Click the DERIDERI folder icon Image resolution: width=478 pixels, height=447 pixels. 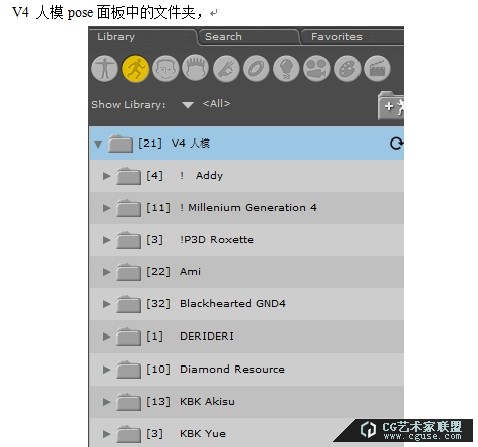(x=128, y=336)
